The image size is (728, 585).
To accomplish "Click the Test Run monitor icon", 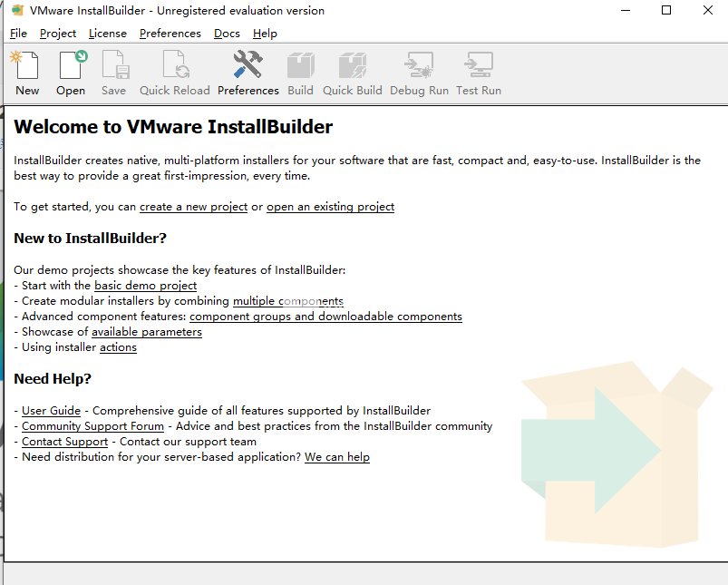I will coord(478,65).
